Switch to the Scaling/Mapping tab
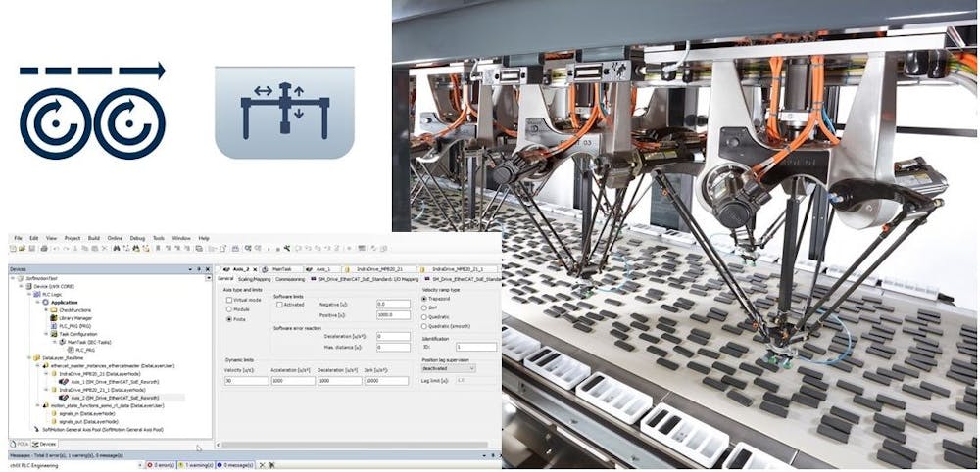 point(253,279)
